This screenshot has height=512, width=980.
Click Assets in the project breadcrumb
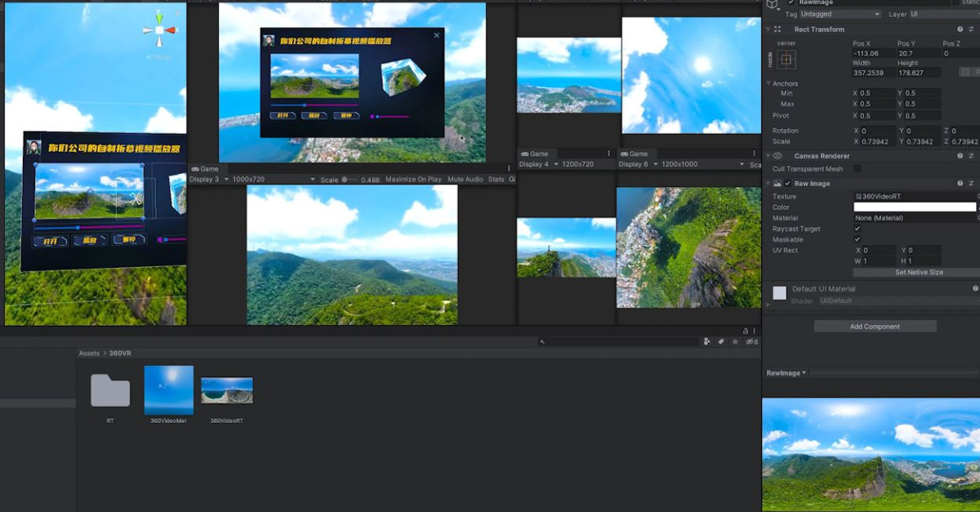[x=88, y=354]
